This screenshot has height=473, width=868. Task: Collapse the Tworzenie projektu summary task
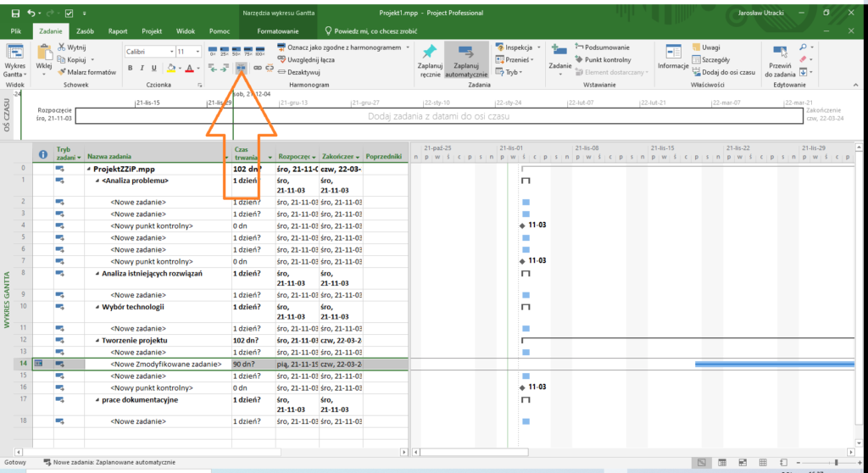click(x=96, y=340)
